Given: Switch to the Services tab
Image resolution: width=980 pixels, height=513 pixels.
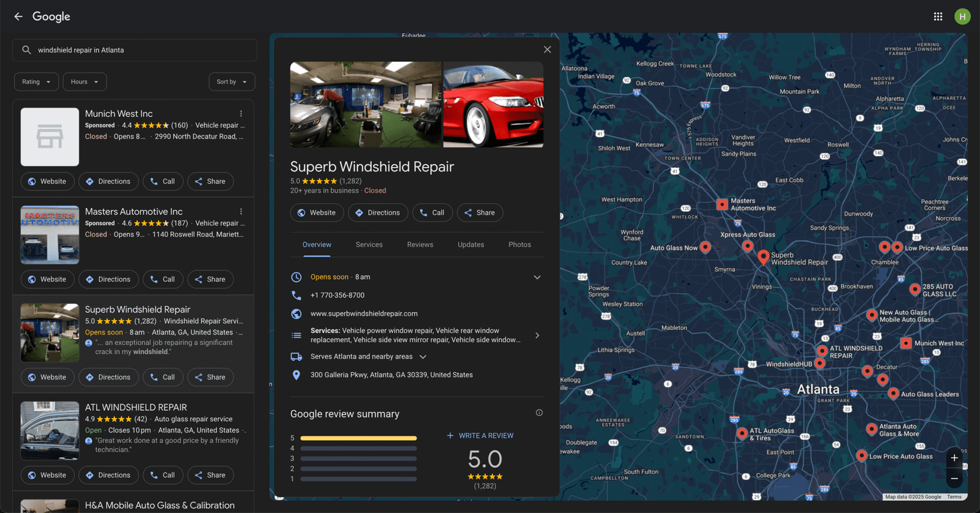Looking at the screenshot, I should click(x=369, y=245).
